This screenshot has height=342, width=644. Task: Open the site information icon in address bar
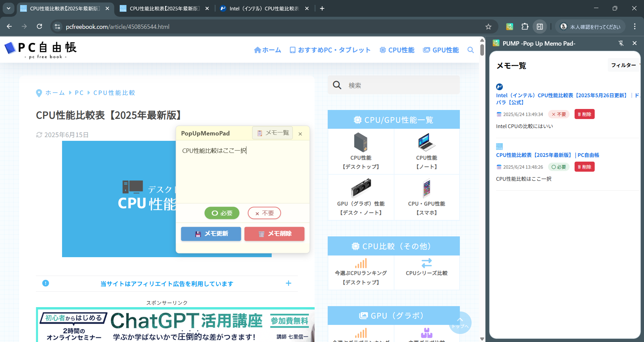click(57, 26)
